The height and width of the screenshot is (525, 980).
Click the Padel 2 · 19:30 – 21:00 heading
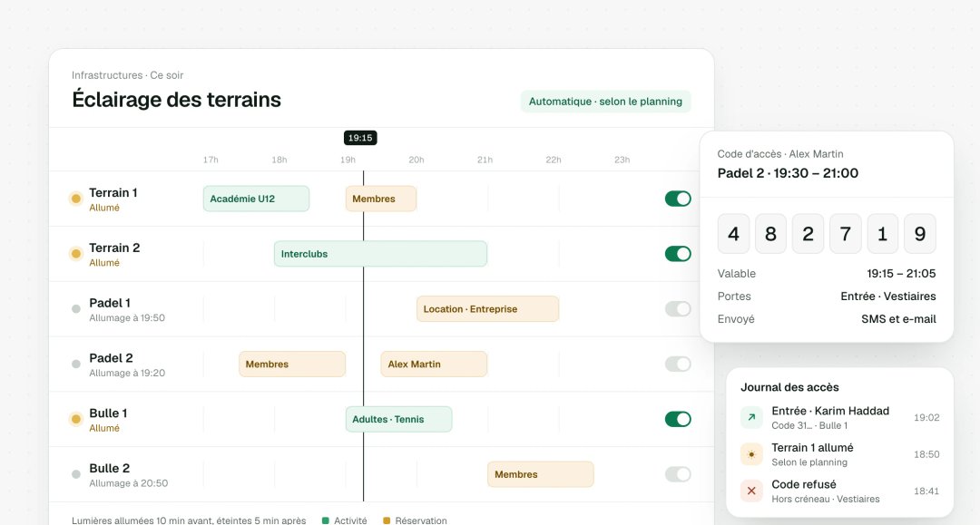point(788,173)
